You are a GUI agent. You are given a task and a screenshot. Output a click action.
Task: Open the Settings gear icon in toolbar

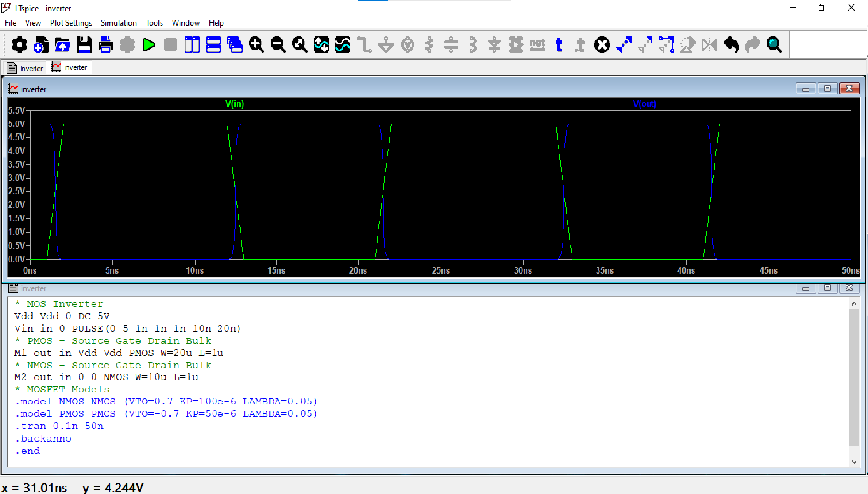click(x=19, y=45)
